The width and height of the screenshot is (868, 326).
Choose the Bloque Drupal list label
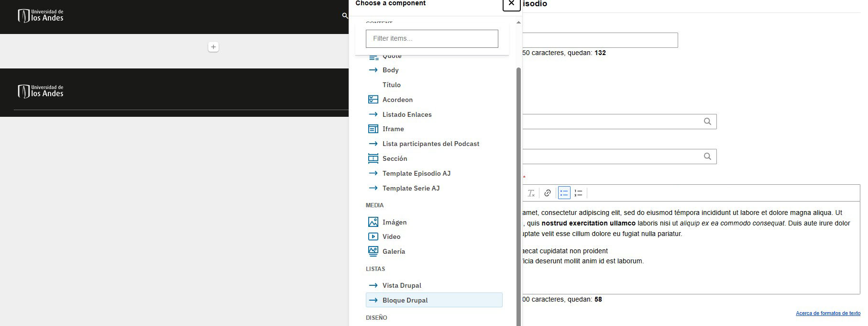[405, 300]
